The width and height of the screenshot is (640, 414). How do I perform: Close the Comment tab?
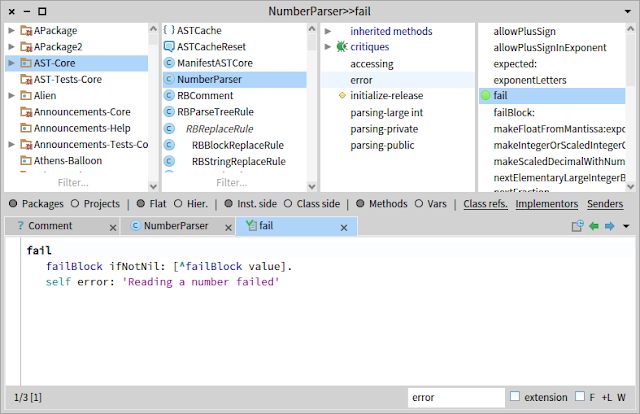point(113,228)
